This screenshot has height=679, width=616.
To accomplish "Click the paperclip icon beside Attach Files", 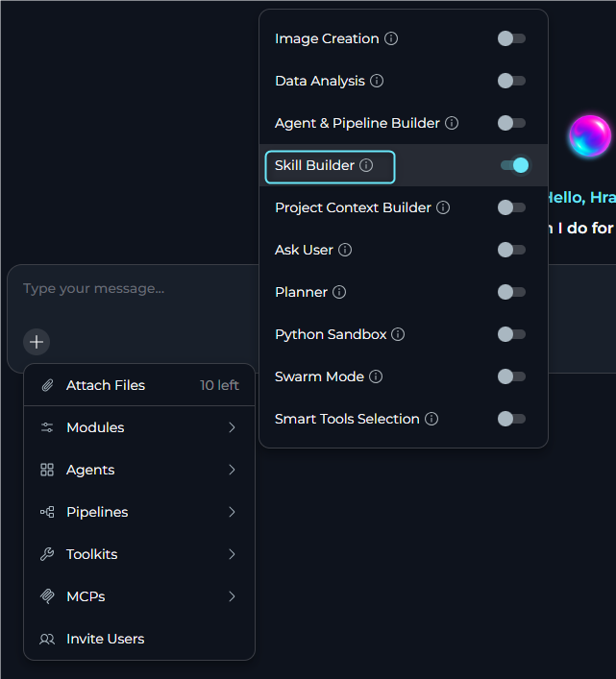I will point(47,385).
